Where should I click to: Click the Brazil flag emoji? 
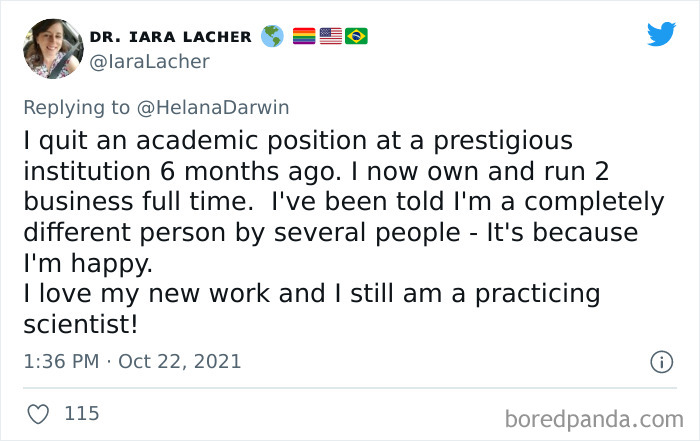point(356,36)
